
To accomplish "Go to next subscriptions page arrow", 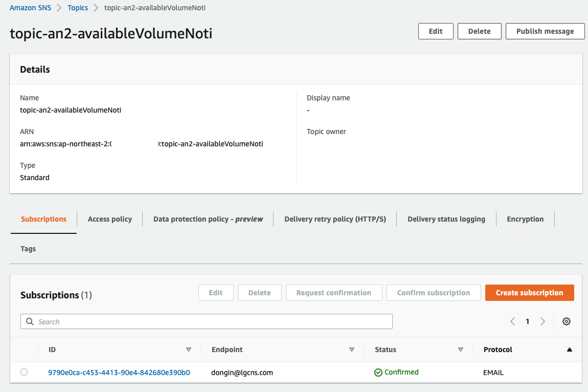I will [x=542, y=321].
